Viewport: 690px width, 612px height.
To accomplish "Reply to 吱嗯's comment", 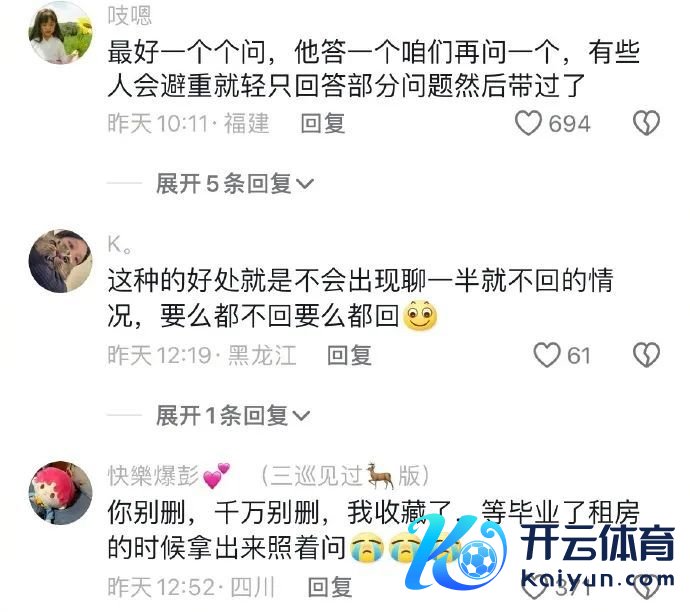I will click(323, 123).
